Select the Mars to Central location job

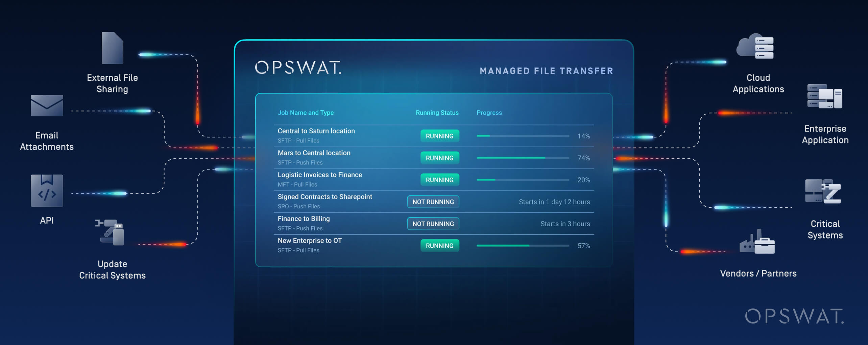tap(314, 153)
